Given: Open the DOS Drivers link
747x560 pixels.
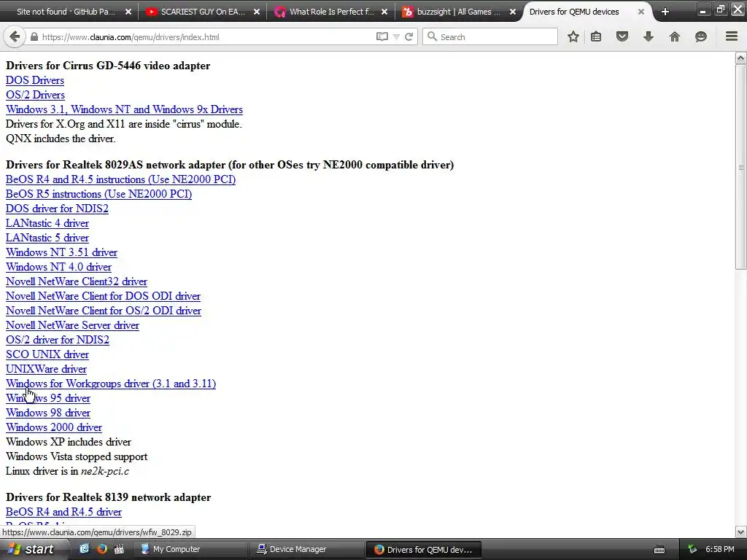Looking at the screenshot, I should click(35, 80).
